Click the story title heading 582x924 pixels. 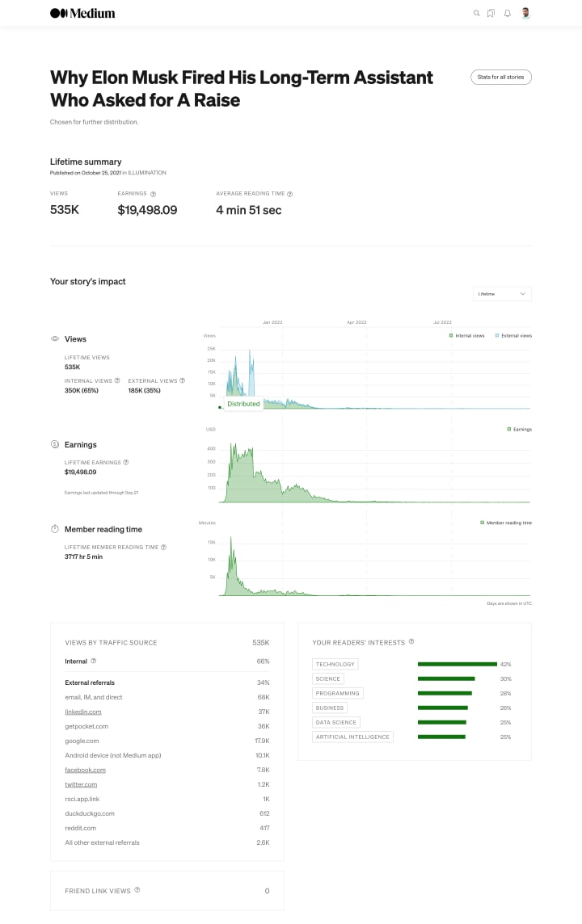241,88
